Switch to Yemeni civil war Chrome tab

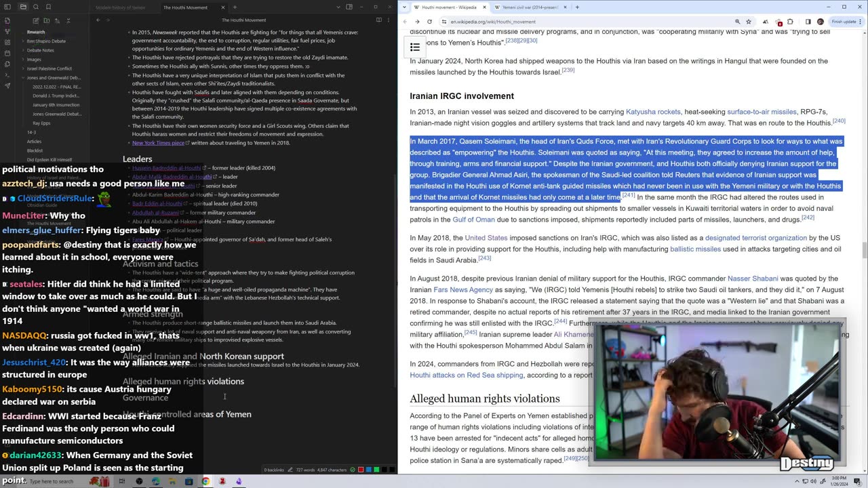530,7
